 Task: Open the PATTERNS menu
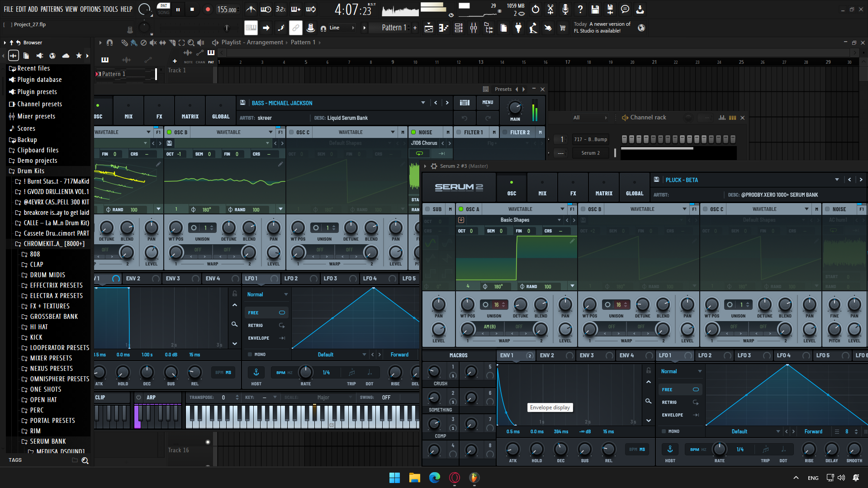point(52,9)
